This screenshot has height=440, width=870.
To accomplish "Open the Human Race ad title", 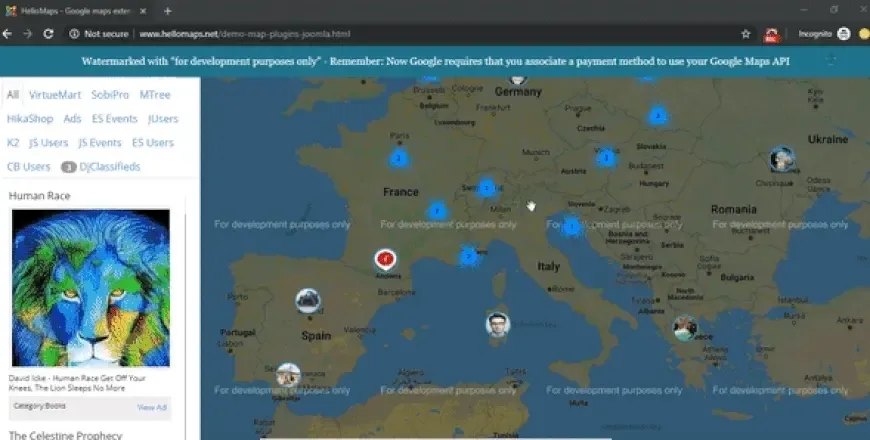I will pyautogui.click(x=39, y=195).
